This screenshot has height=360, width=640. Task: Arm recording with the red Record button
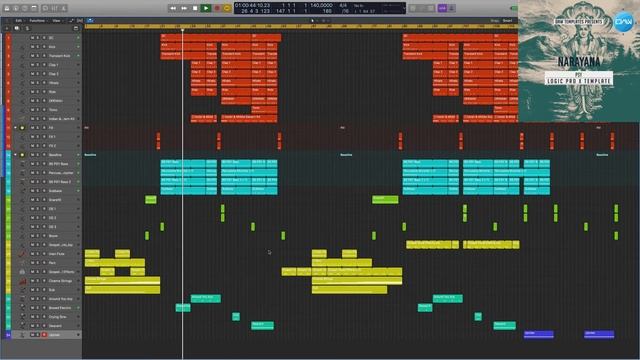pos(217,8)
